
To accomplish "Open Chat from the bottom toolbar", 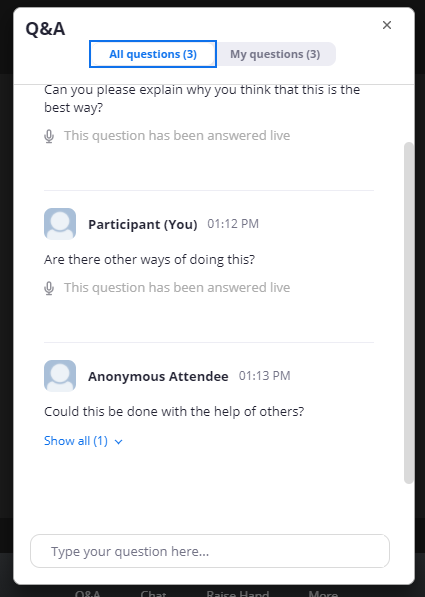I will coord(153,592).
